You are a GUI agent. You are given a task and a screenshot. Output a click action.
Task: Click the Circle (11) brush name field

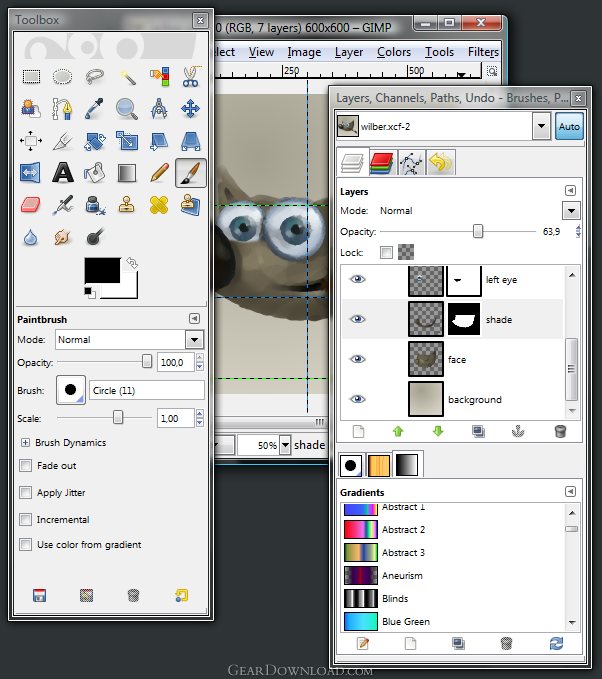(x=146, y=390)
